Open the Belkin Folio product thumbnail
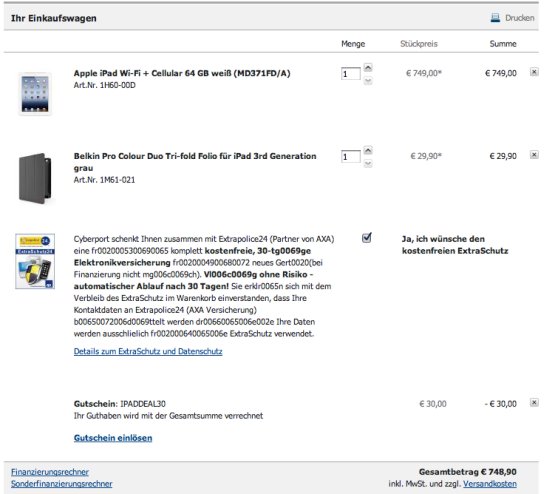Viewport: 550px width, 494px height. click(35, 178)
